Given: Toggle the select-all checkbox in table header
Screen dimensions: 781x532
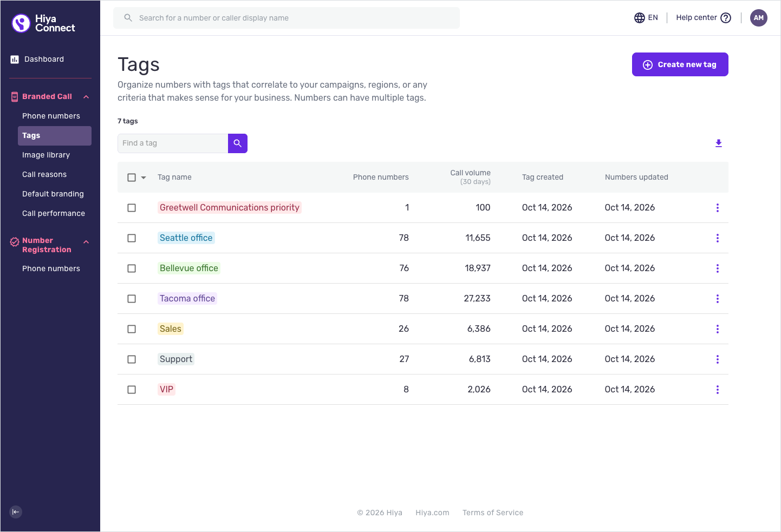Looking at the screenshot, I should tap(132, 178).
